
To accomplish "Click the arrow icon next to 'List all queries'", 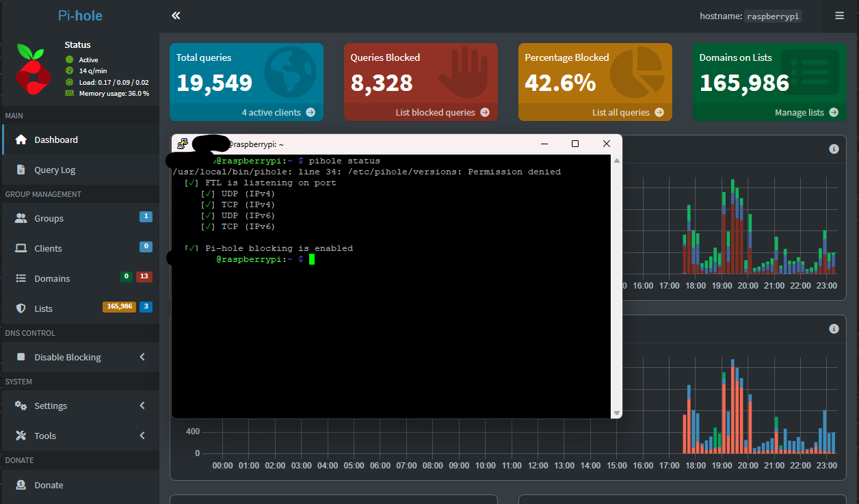I will click(x=659, y=112).
